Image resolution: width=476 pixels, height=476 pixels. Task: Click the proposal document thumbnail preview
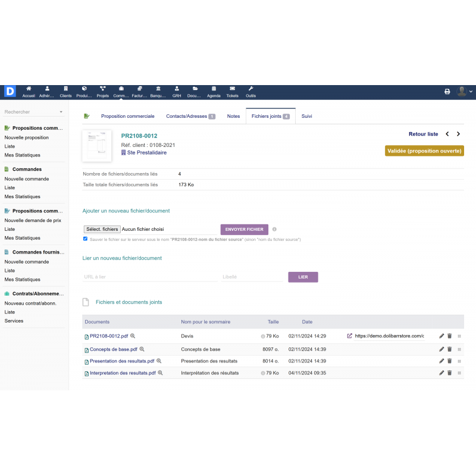pos(97,146)
